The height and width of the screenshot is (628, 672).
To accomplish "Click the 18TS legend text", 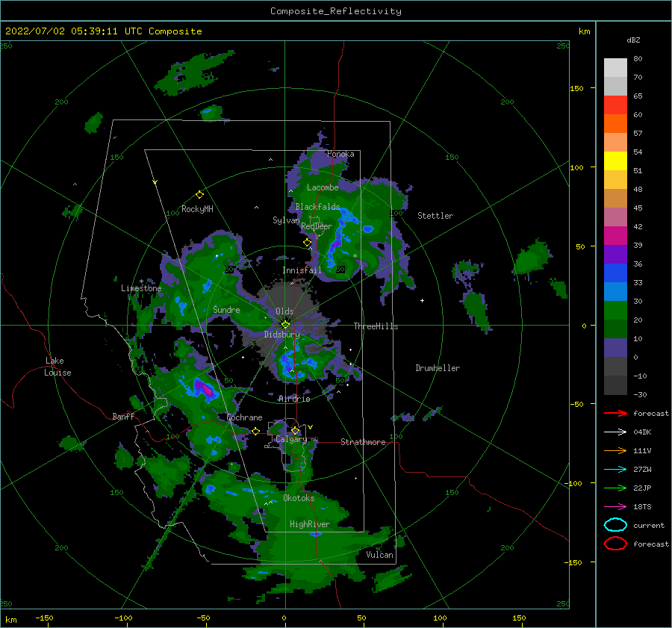I will click(642, 507).
